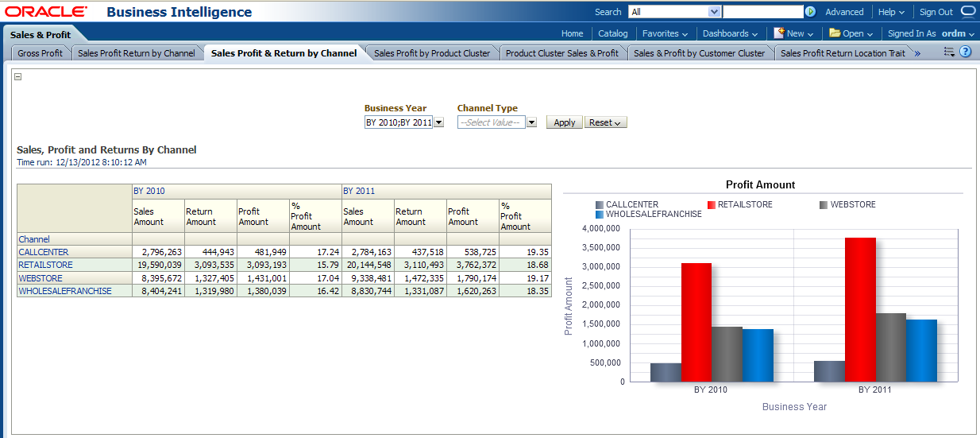
Task: Open the search scope All dropdown
Action: coord(713,12)
